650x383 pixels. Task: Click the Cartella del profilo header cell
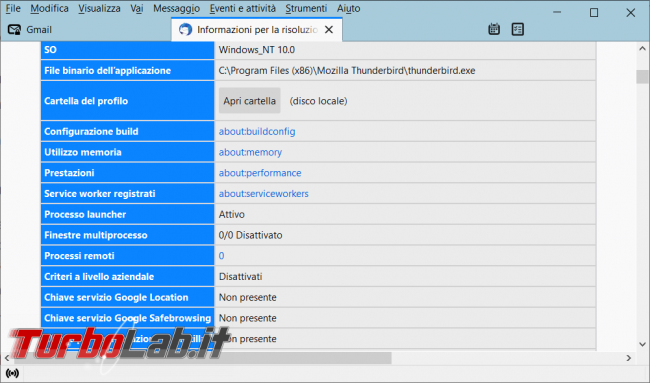coord(128,101)
